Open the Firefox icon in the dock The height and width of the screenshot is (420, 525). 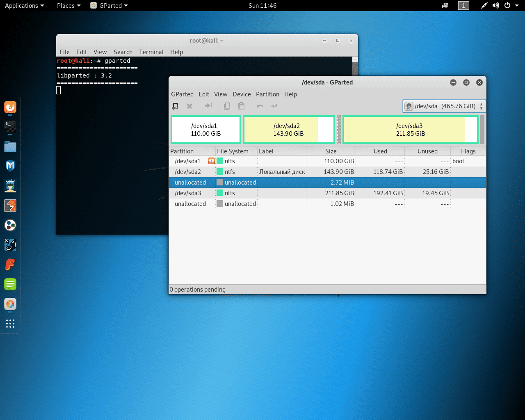10,107
